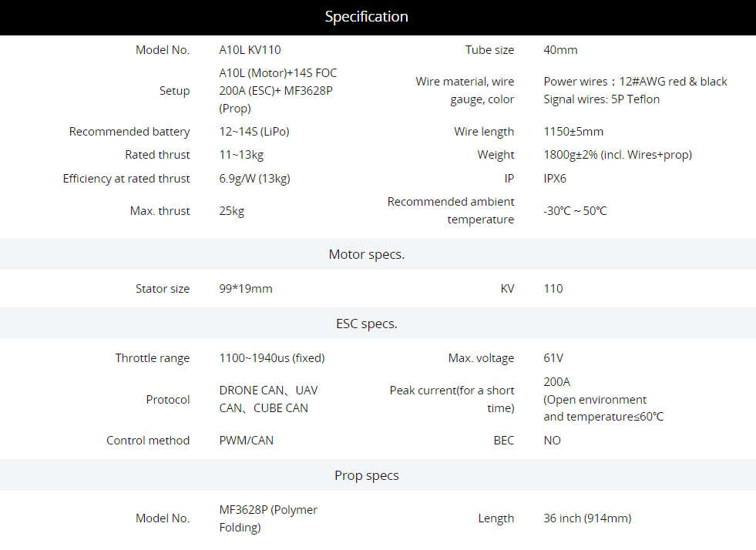The image size is (756, 550).
Task: Select the A10L KV110 model number value
Action: tap(250, 49)
